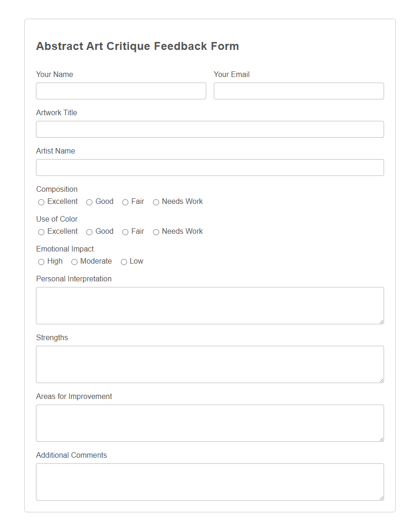Select Moderate for Emotional Impact
Screen dimensions: 420x531
click(x=74, y=262)
